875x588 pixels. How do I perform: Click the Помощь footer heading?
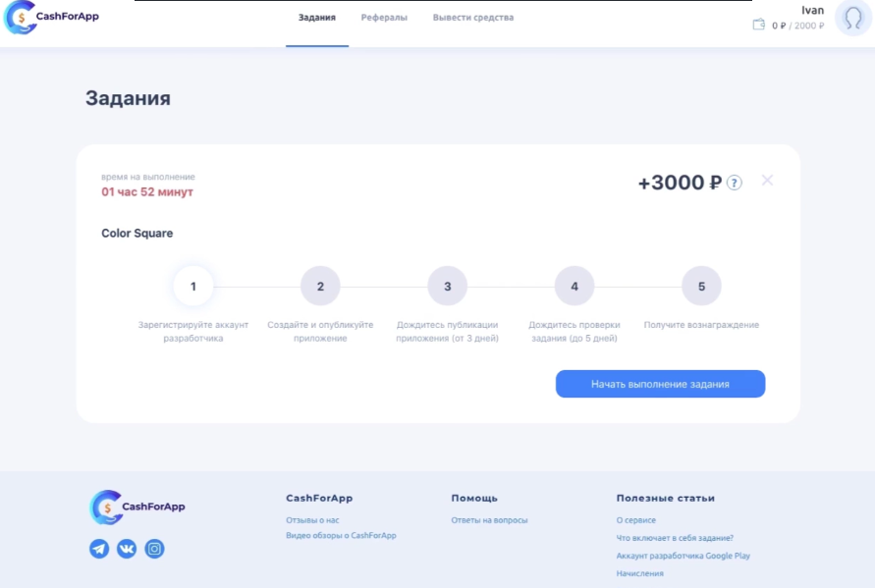tap(474, 499)
